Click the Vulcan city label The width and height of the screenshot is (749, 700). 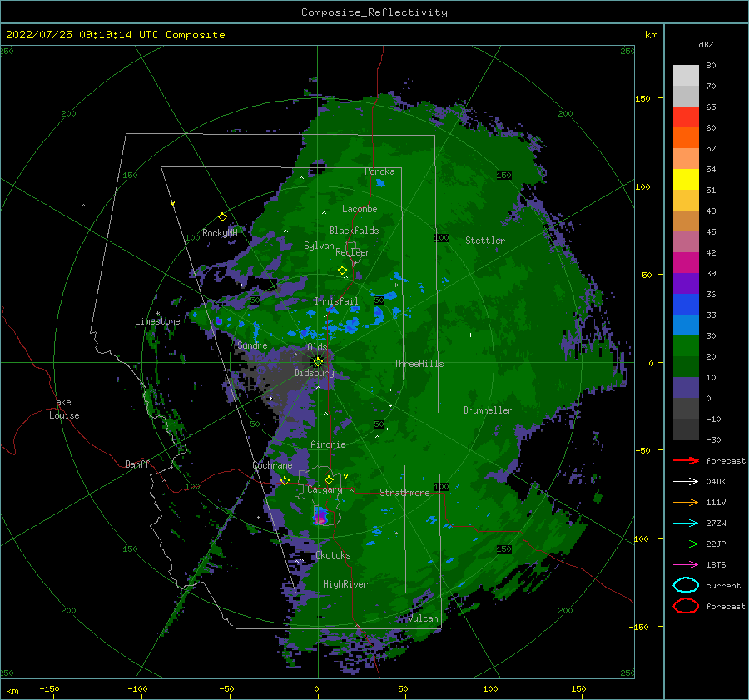coord(424,618)
